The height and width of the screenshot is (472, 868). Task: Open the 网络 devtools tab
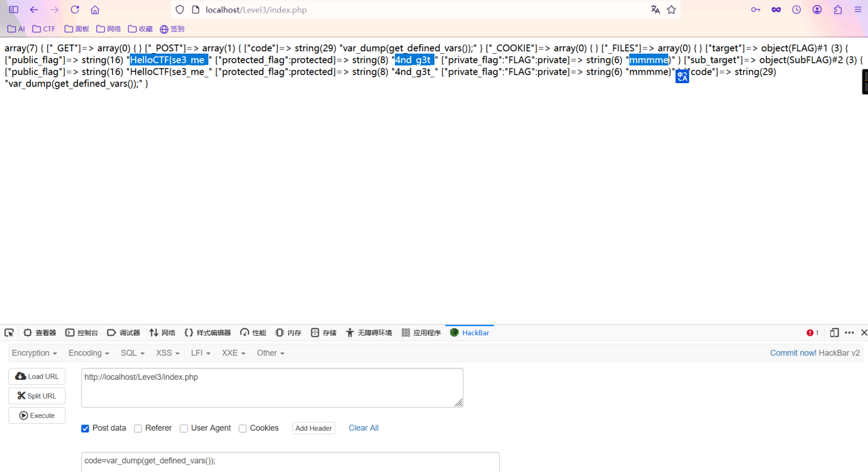pos(162,333)
